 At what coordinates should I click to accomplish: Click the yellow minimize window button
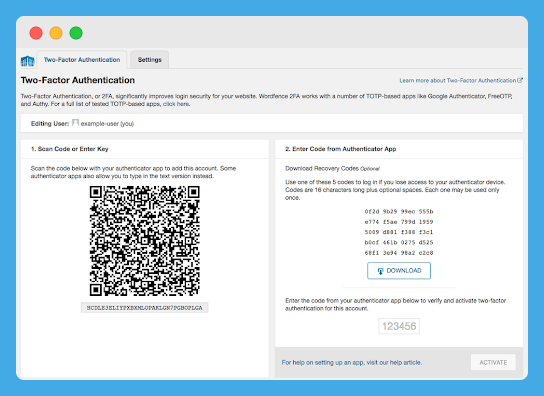click(56, 33)
